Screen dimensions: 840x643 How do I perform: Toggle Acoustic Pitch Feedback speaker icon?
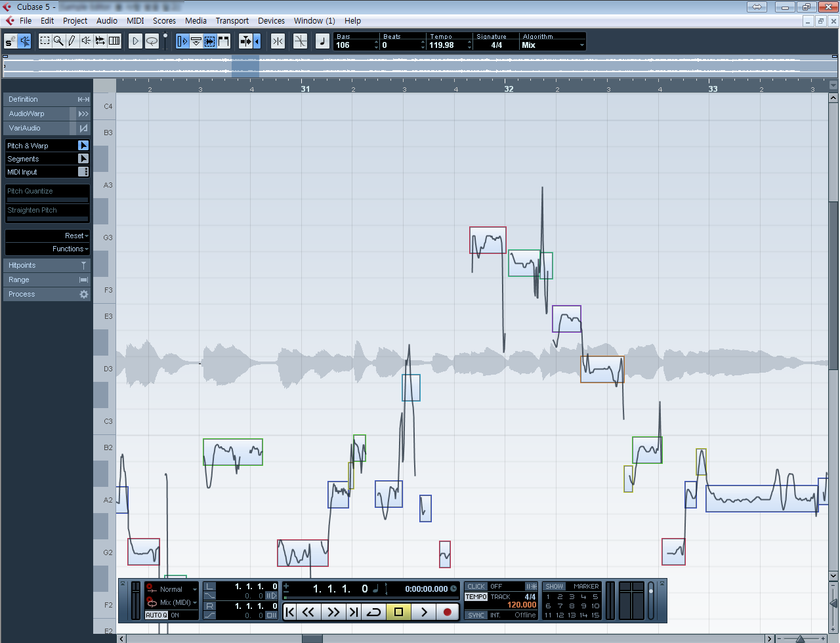coord(24,41)
